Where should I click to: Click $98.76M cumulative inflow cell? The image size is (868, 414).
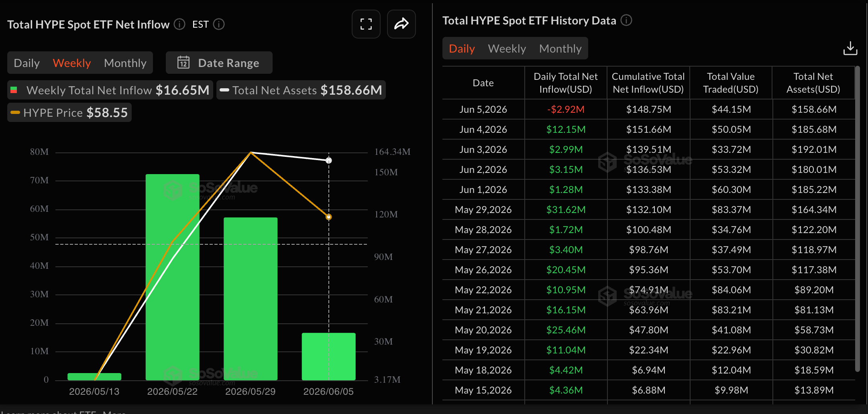[648, 250]
